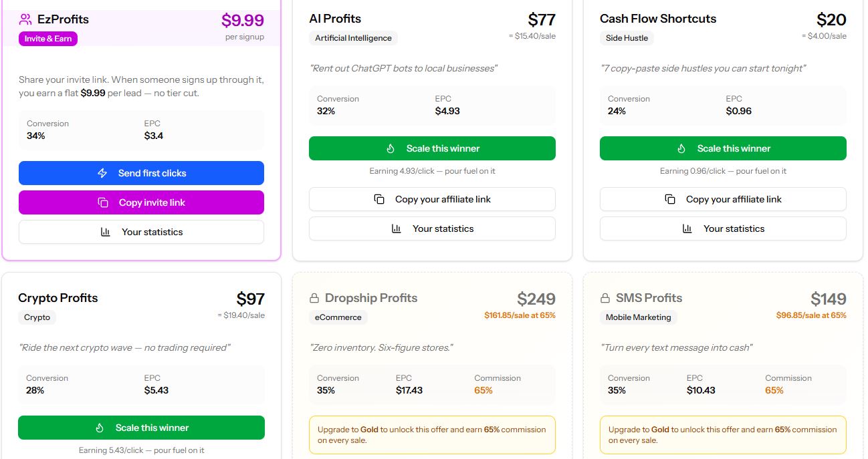868x459 pixels.
Task: Click the Side Hustle tag on Cash Flow Shortcuts
Action: [627, 38]
